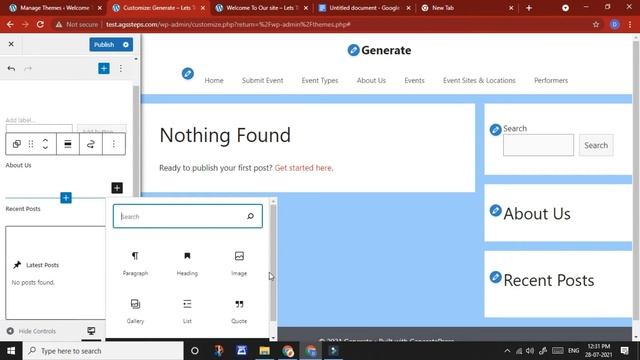
Task: Open Home menu item in preview
Action: coord(214,80)
